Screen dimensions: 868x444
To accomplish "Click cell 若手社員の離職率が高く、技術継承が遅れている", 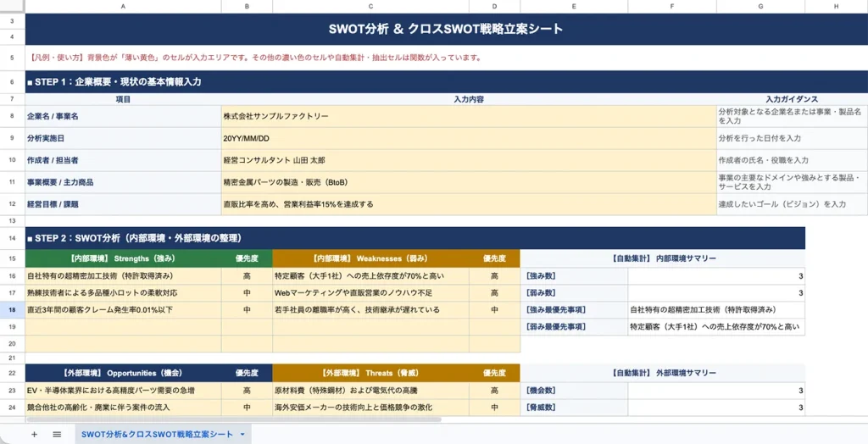I will [371, 310].
